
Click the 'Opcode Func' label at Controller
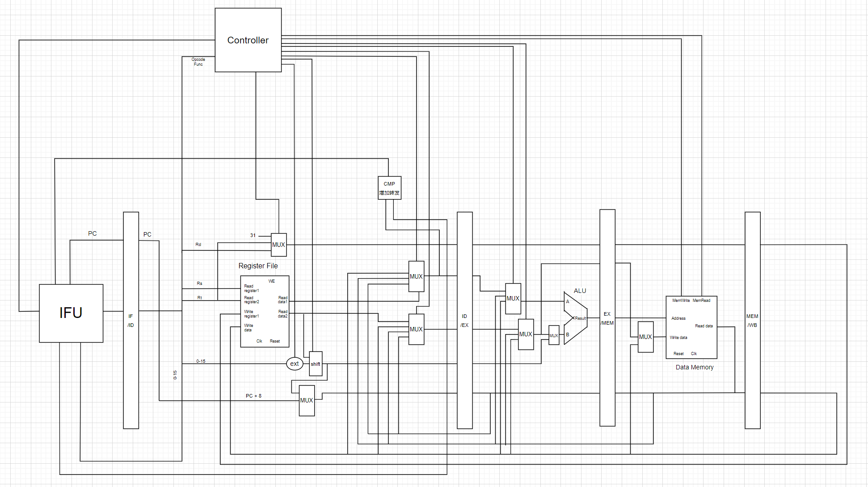(x=198, y=62)
